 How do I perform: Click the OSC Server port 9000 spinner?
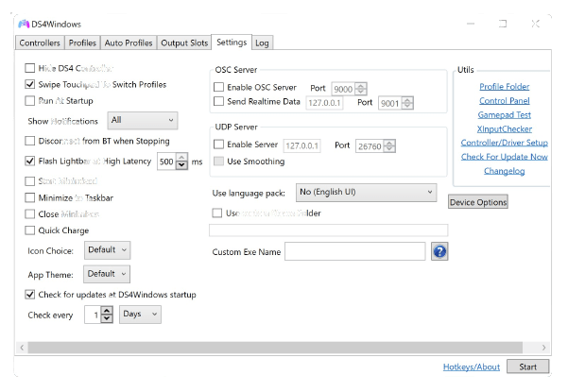point(361,89)
